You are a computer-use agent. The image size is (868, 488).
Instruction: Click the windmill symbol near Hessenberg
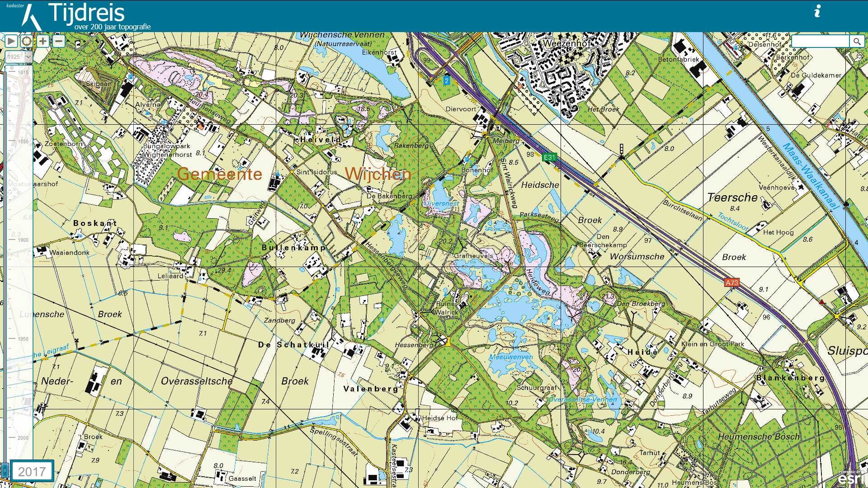440,339
